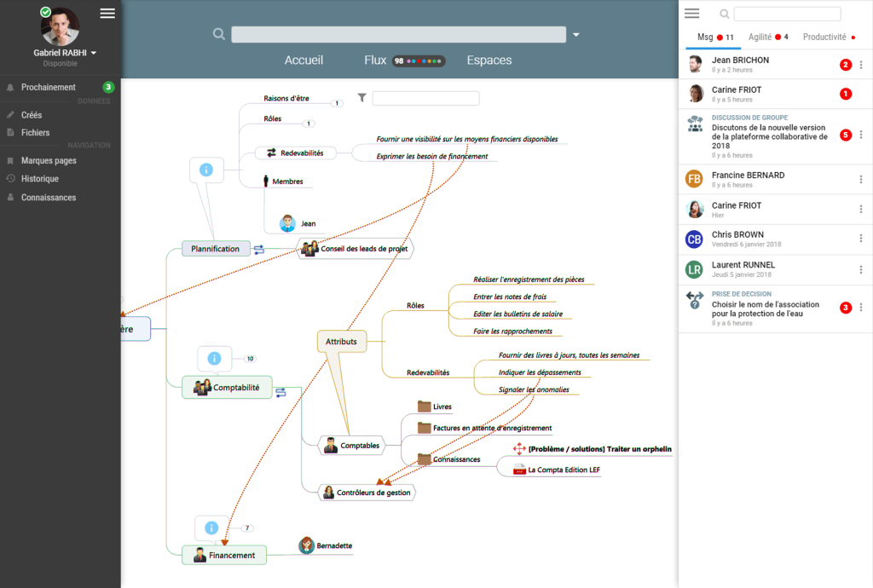Screen dimensions: 873x588
Task: Open the left sidebar hamburger menu
Action: (x=107, y=13)
